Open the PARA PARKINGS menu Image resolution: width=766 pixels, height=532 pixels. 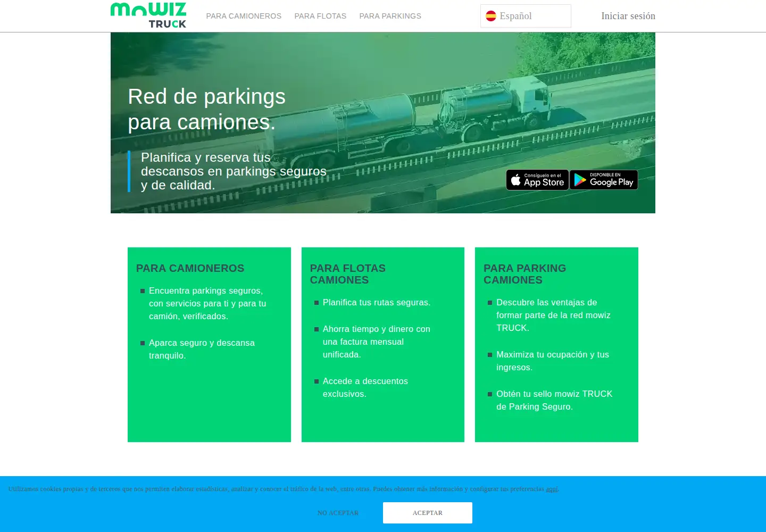pyautogui.click(x=390, y=16)
